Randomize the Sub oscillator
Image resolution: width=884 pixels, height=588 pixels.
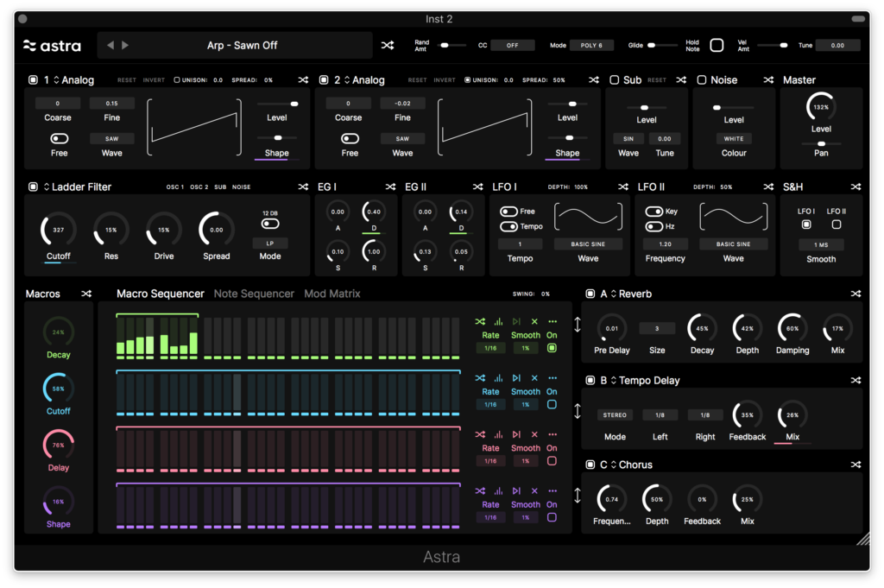coord(681,80)
